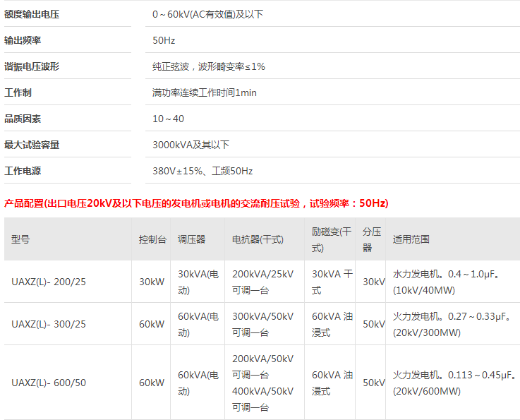
Task: Select the 3000kVA及其以下 capacity value
Action: pyautogui.click(x=191, y=145)
